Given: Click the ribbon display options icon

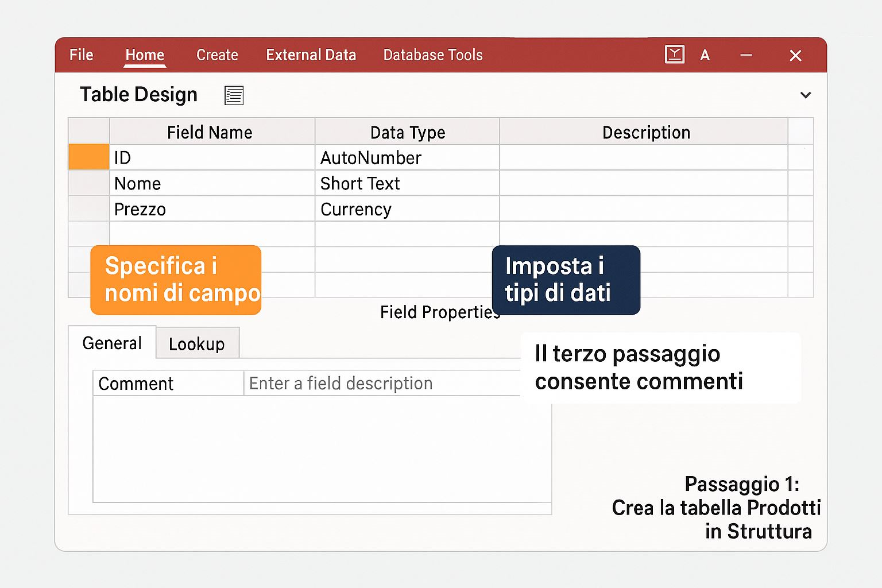Looking at the screenshot, I should pos(674,55).
